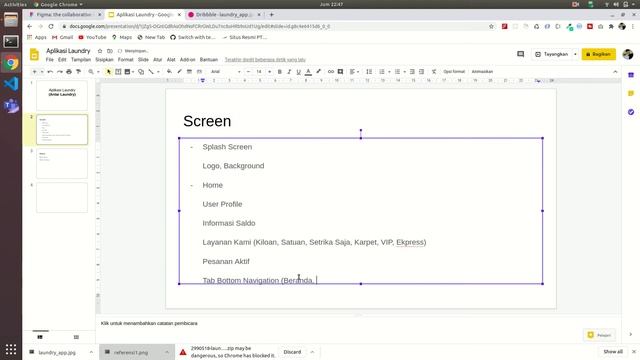Select the Line tool icon

(x=151, y=72)
